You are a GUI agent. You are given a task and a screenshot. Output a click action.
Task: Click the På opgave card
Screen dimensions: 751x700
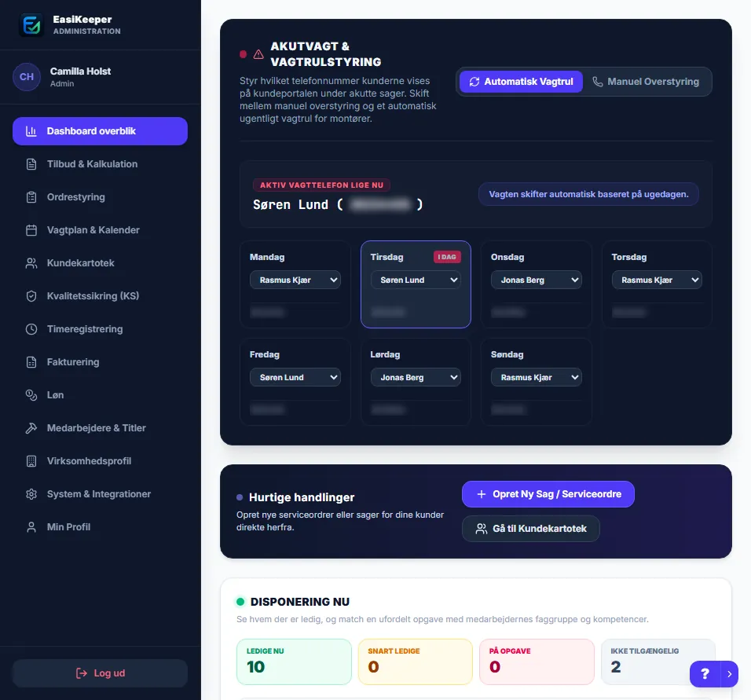(x=537, y=662)
